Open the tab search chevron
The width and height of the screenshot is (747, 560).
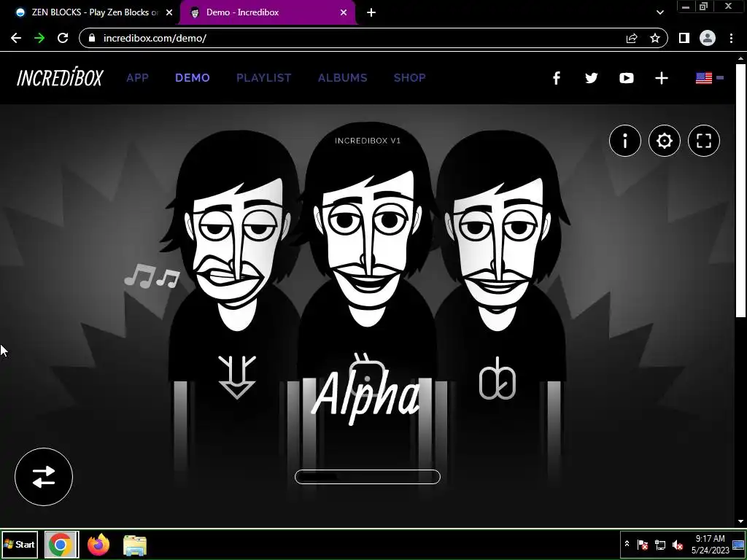click(x=659, y=12)
